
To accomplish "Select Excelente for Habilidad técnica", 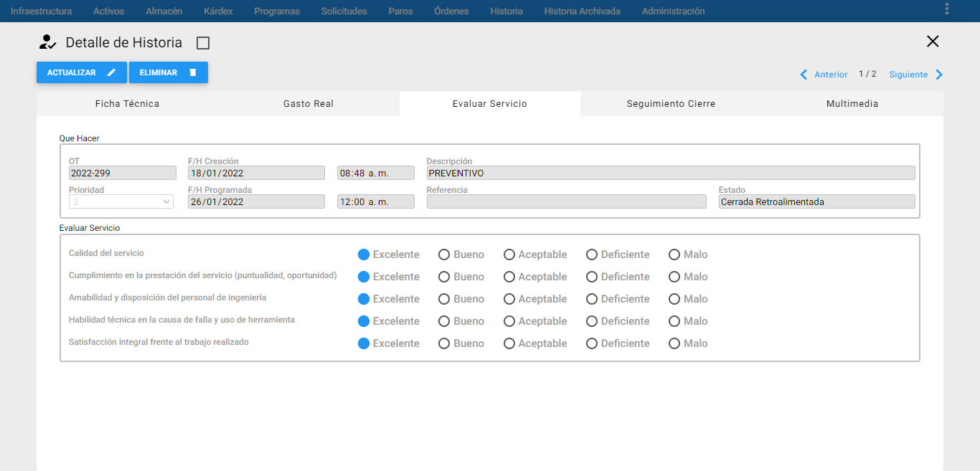I will point(364,321).
